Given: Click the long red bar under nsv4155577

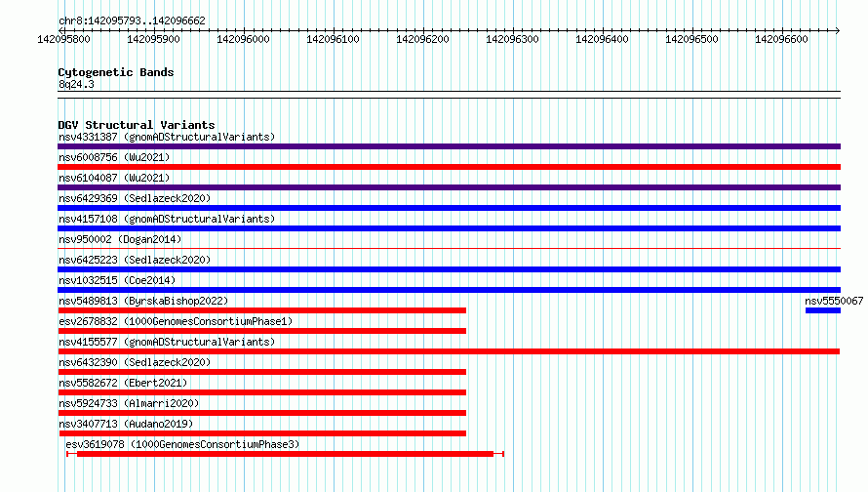Looking at the screenshot, I should (449, 351).
